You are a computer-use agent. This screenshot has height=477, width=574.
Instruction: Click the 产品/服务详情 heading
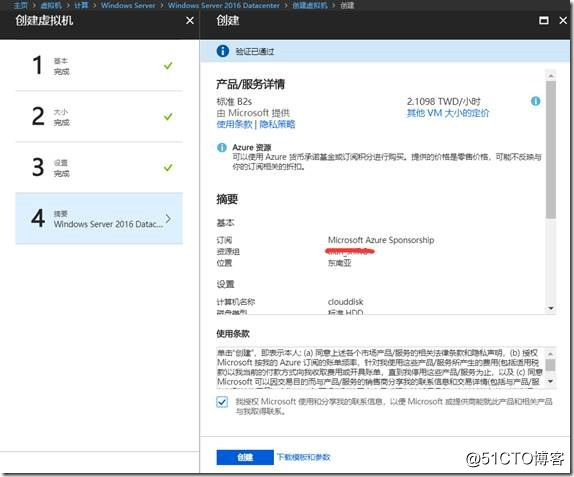250,84
